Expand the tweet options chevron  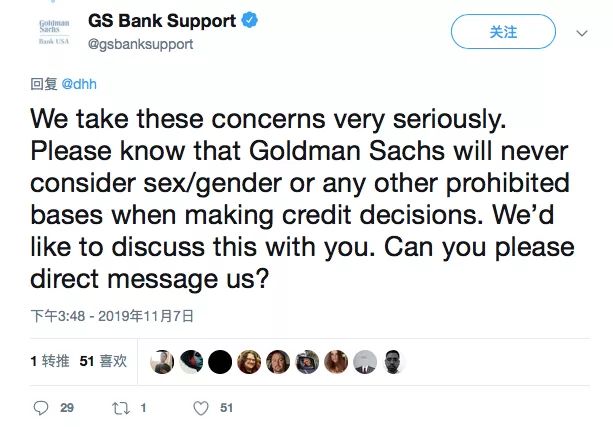(x=582, y=33)
